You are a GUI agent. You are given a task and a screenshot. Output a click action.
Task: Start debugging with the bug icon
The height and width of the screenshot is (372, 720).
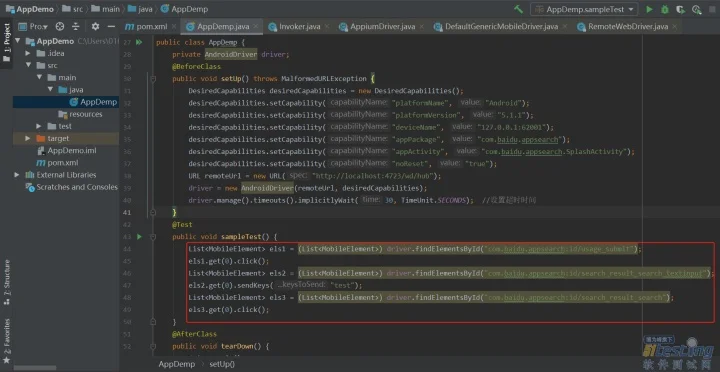coord(664,9)
